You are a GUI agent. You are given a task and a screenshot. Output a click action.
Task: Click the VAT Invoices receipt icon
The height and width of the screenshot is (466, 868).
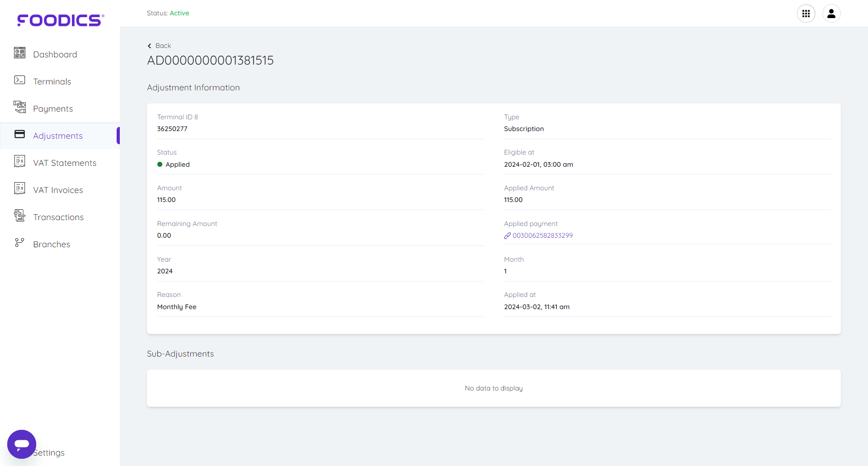click(19, 188)
